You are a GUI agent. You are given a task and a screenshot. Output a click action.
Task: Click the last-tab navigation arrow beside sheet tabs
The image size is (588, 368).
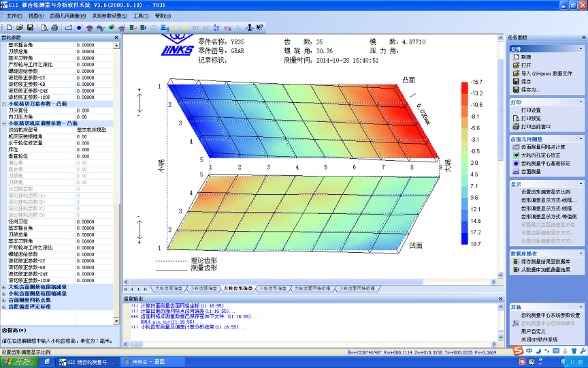click(x=146, y=289)
